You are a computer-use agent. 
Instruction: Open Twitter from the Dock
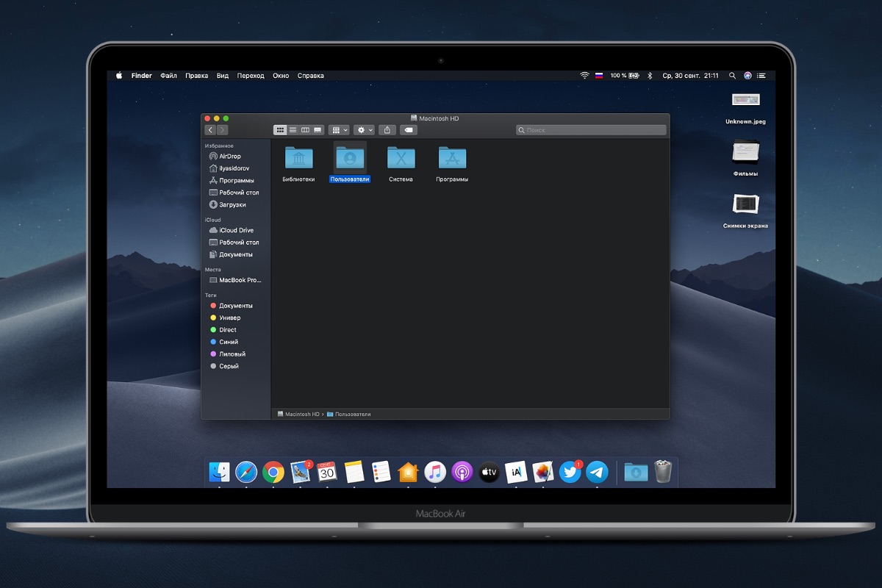point(570,472)
